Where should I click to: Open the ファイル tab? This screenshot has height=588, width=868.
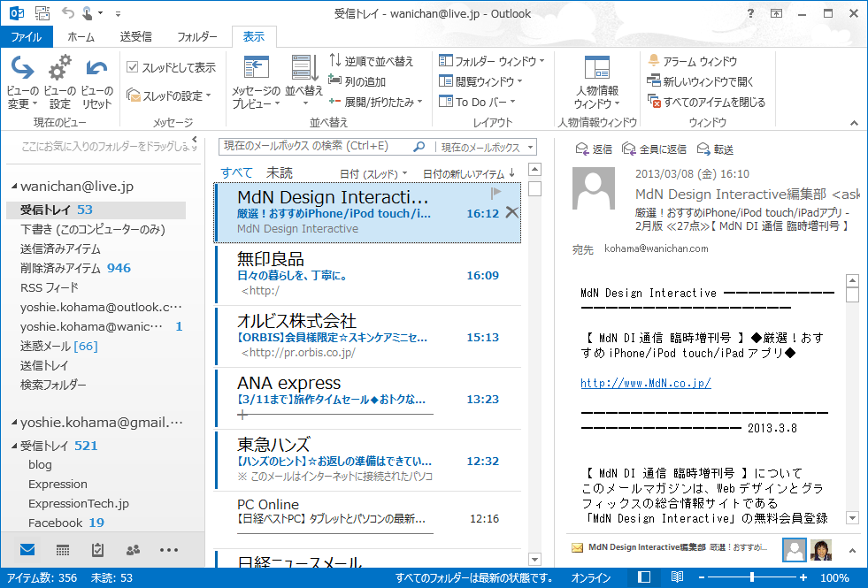point(27,36)
